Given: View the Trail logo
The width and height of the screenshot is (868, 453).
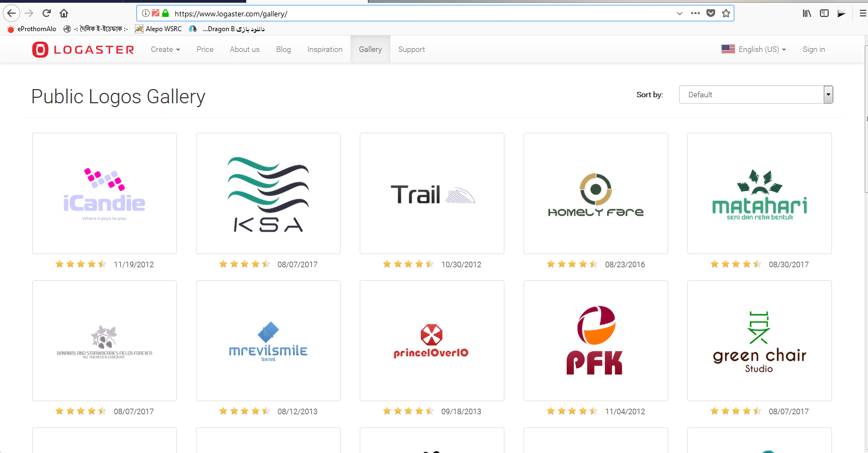Looking at the screenshot, I should pyautogui.click(x=432, y=193).
